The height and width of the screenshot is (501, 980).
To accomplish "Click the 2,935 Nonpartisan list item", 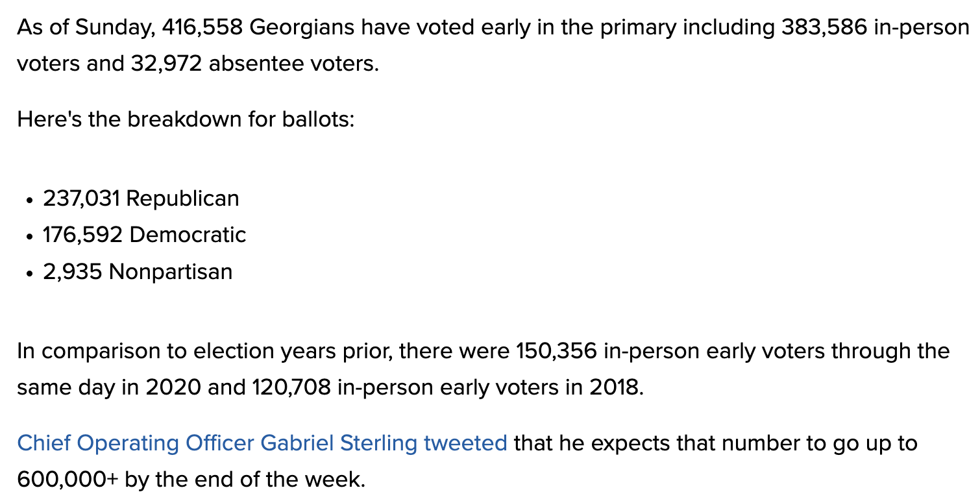I will (x=138, y=271).
